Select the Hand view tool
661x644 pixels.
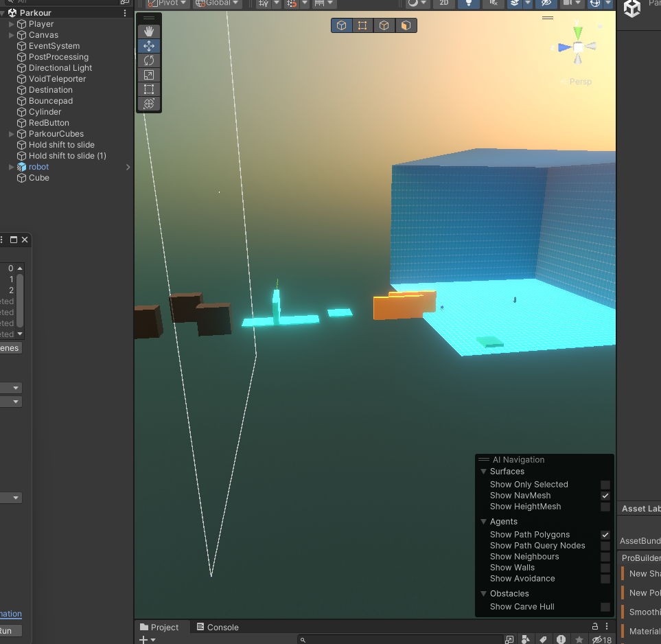(x=149, y=31)
